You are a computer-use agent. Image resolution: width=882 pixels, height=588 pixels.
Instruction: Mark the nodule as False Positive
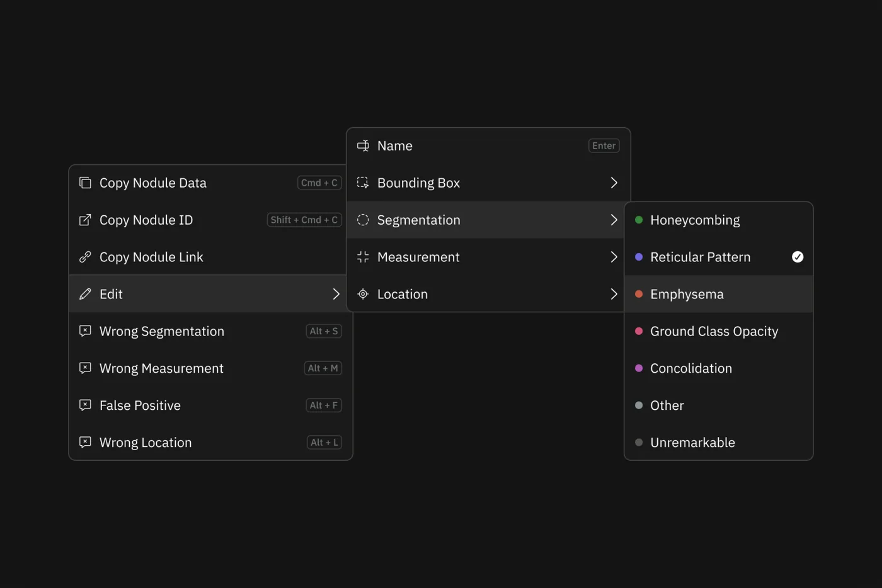210,405
